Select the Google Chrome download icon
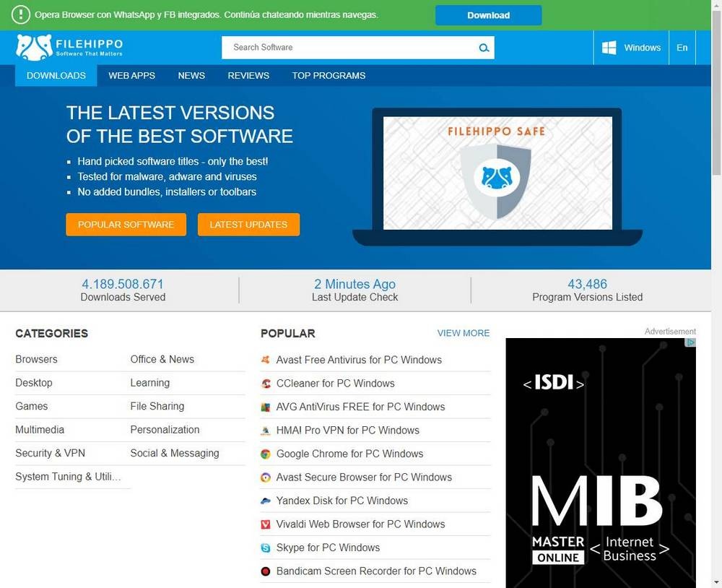Viewport: 722px width, 588px height. point(266,454)
